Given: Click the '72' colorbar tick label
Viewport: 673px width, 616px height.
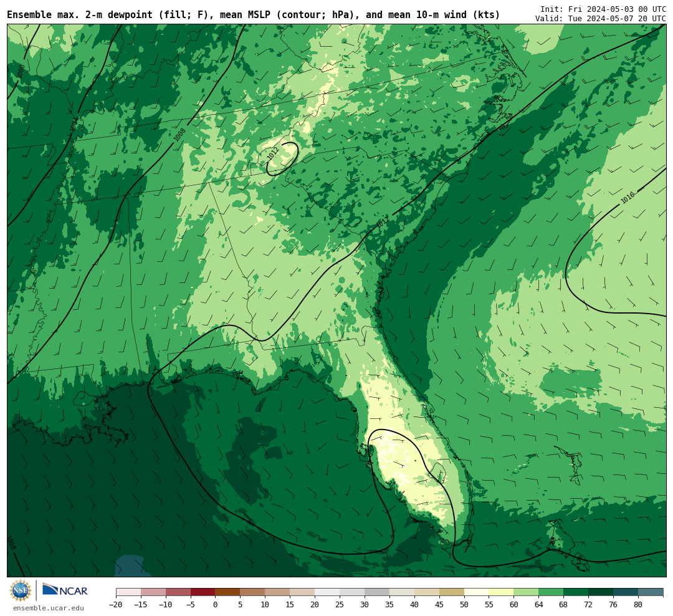Looking at the screenshot, I should pos(589,605).
